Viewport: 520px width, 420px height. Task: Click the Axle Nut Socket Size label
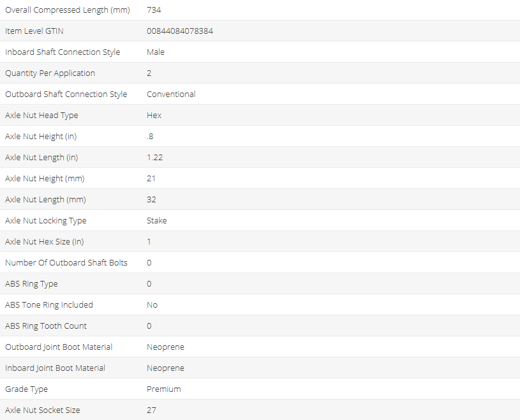pyautogui.click(x=43, y=410)
